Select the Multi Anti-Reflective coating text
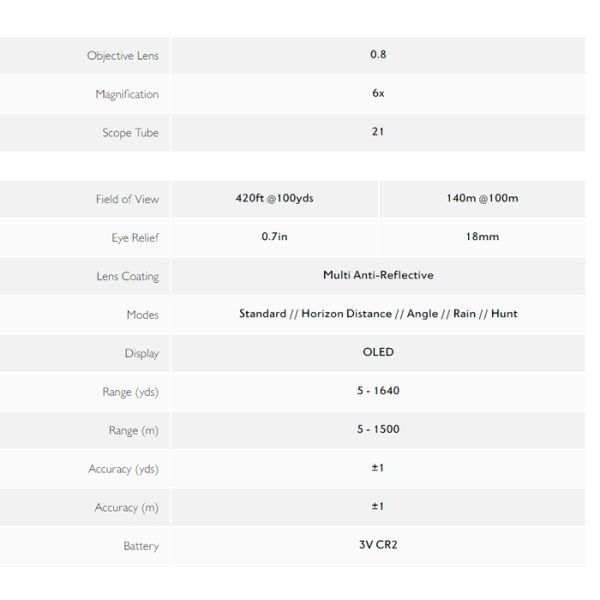 [378, 275]
